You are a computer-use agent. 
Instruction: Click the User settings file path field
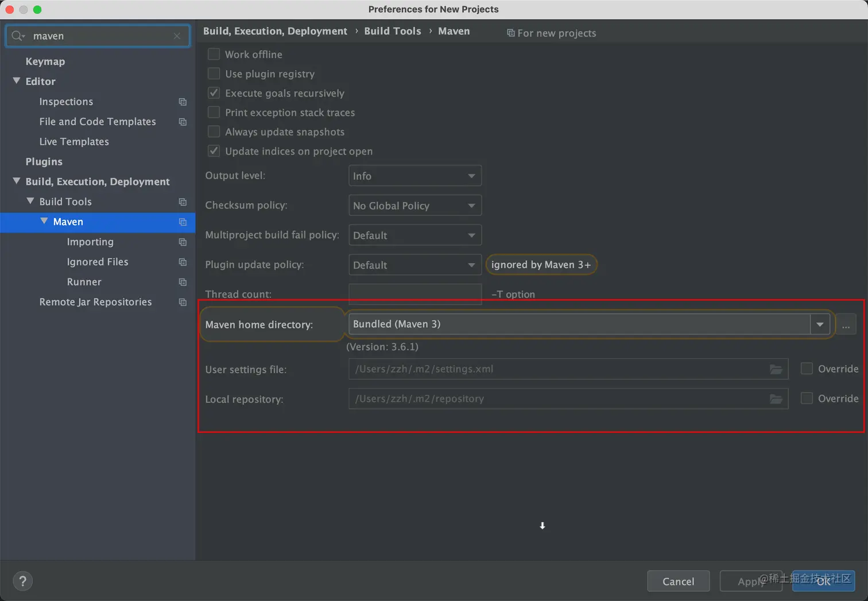point(568,369)
